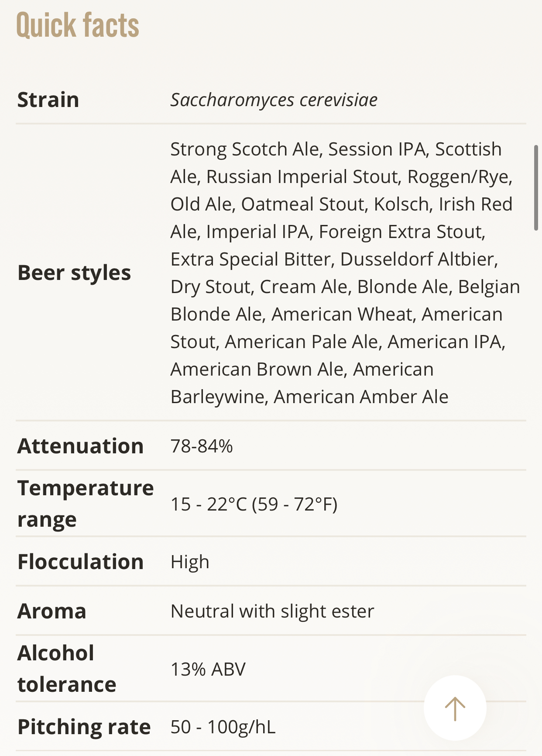
Task: Click the 78-84% attenuation value
Action: 202,446
